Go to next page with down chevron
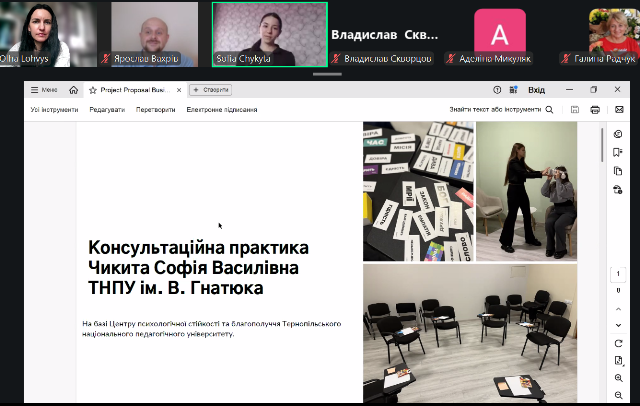This screenshot has height=406, width=640. click(x=618, y=326)
